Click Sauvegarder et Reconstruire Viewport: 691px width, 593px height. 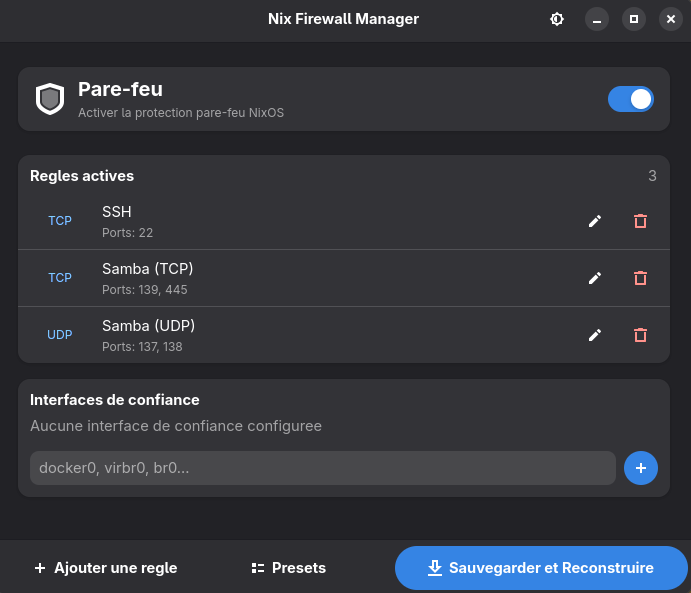pyautogui.click(x=541, y=568)
